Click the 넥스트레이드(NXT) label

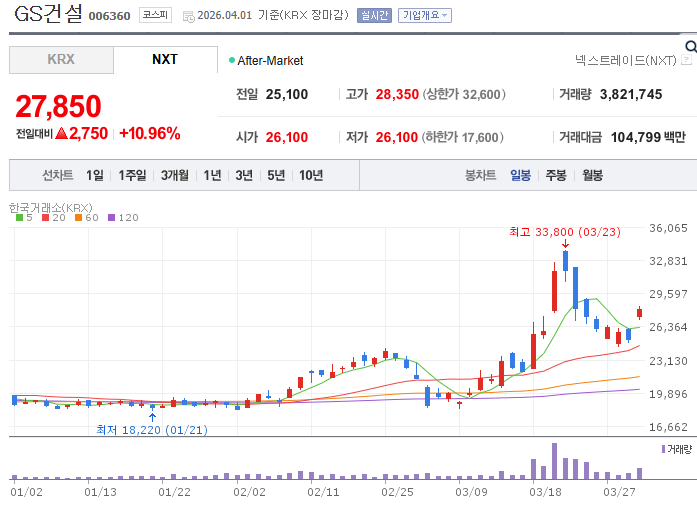point(625,60)
